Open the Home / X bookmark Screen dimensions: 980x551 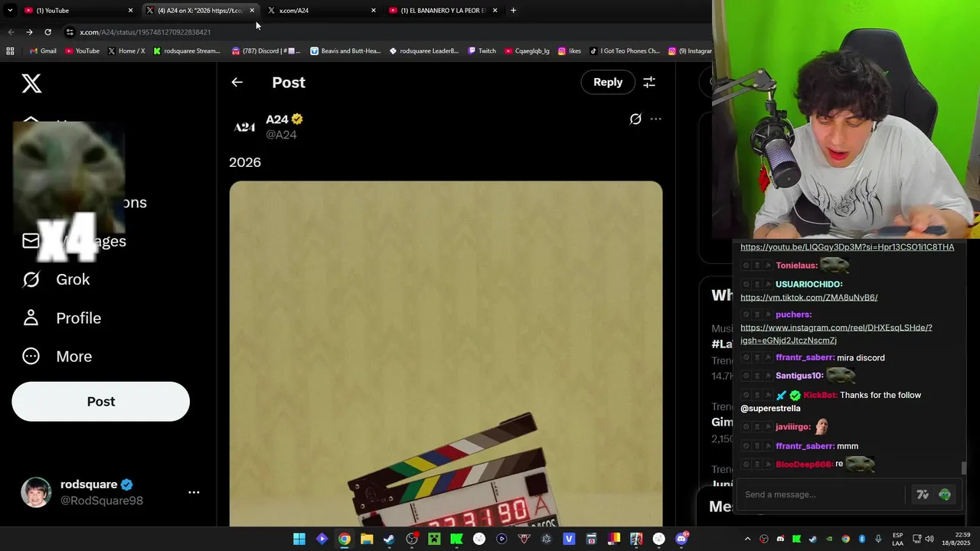click(x=126, y=51)
